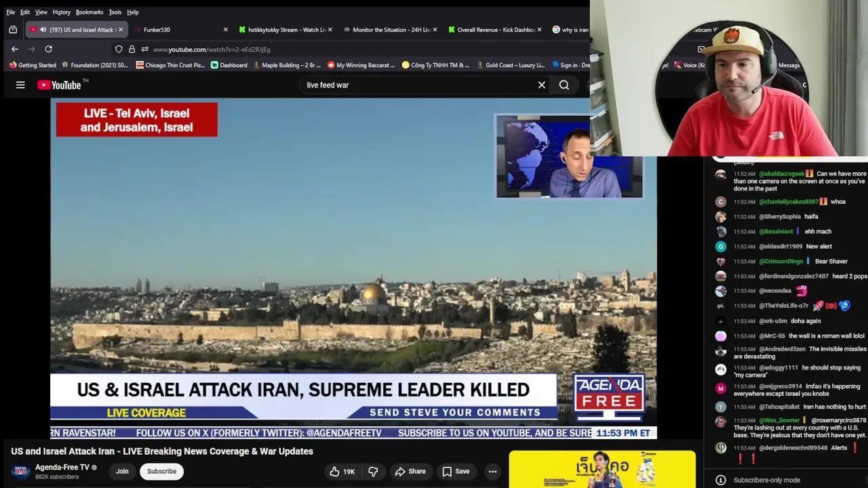Open Gold Coast Luxury bookmark

click(x=510, y=65)
